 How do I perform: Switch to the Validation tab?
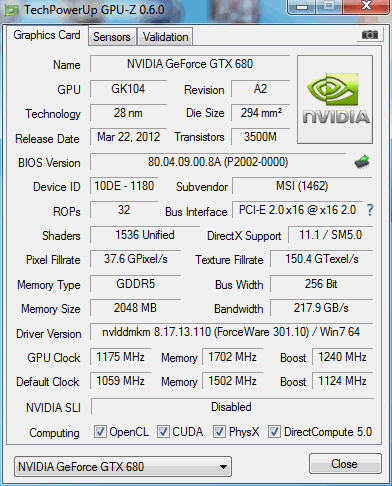(x=165, y=37)
